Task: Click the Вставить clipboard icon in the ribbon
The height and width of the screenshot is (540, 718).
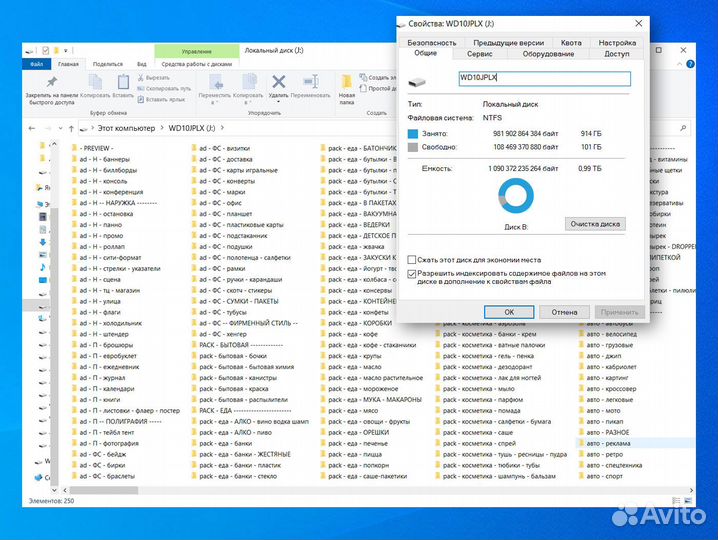Action: click(123, 82)
